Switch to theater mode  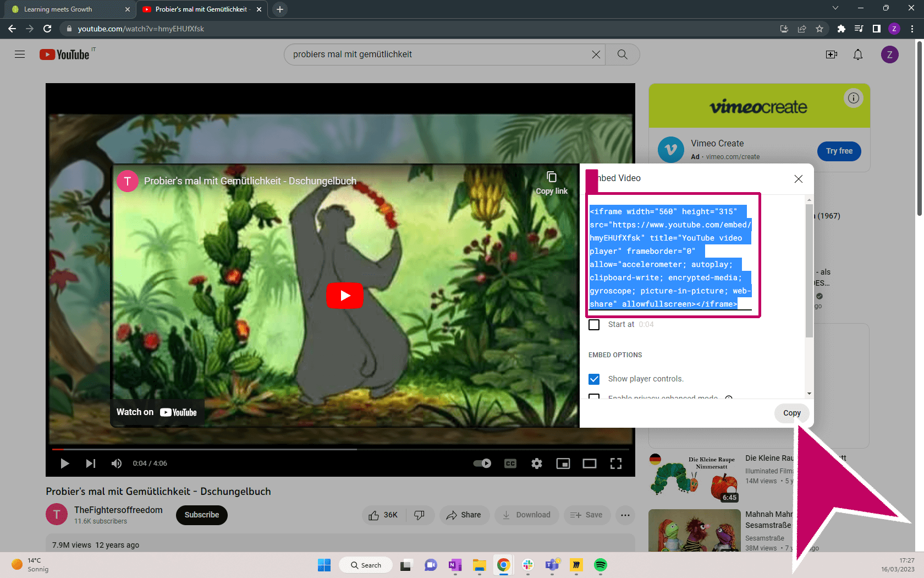[x=590, y=464]
